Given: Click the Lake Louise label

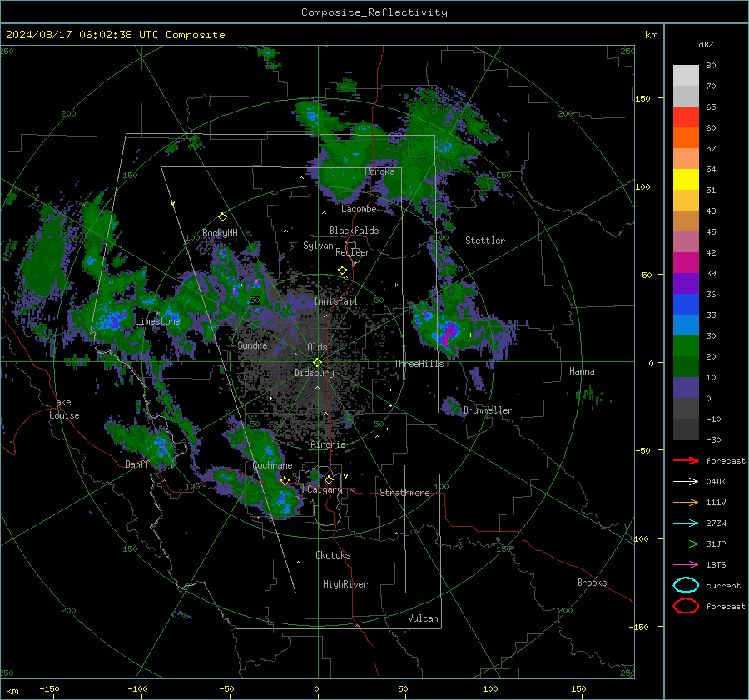Looking at the screenshot, I should [x=64, y=409].
